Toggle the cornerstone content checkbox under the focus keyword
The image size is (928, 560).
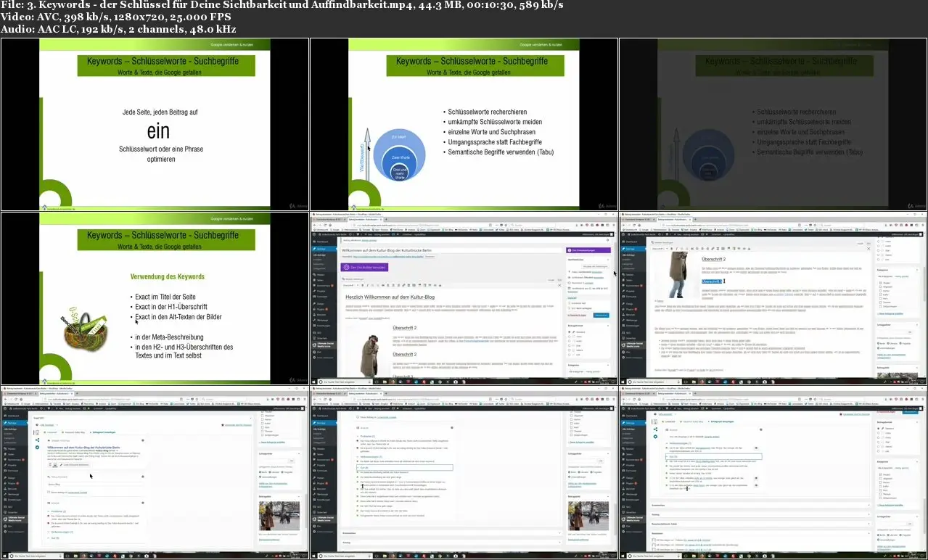tap(47, 493)
